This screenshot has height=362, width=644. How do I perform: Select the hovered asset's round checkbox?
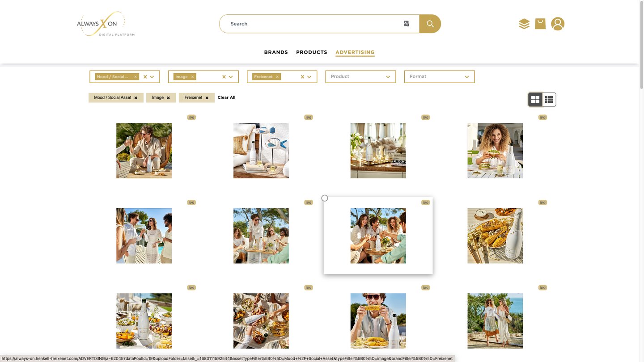325,198
